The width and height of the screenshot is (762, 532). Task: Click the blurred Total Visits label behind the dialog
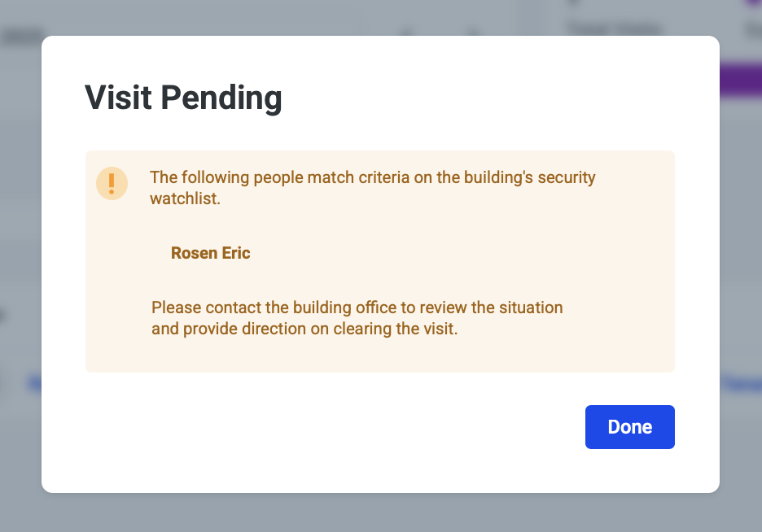(613, 28)
